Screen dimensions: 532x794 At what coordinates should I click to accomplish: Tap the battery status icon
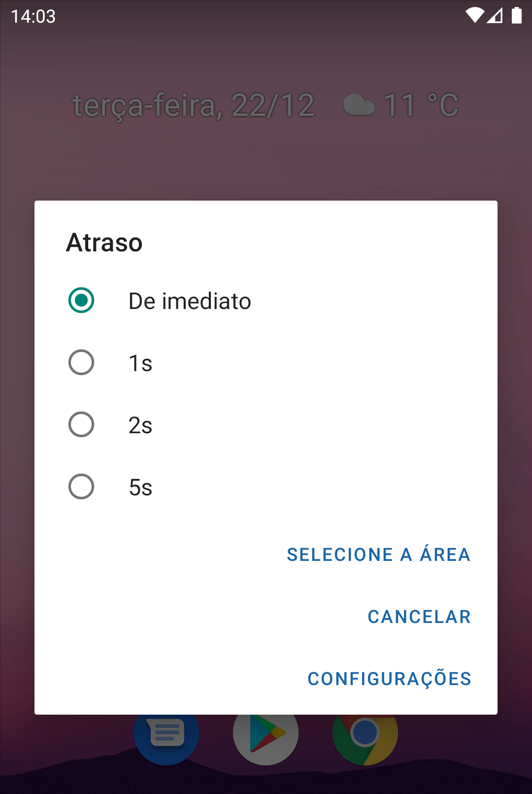(516, 16)
